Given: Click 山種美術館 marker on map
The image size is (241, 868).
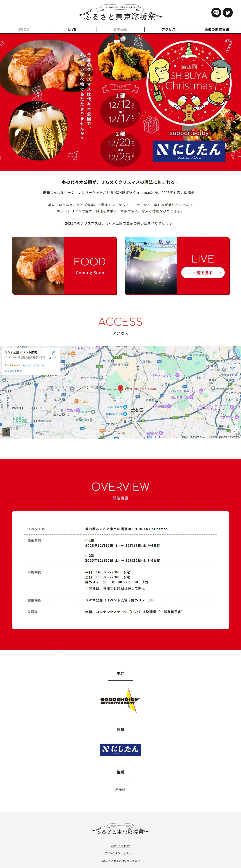Looking at the screenshot, I should pyautogui.click(x=161, y=433).
